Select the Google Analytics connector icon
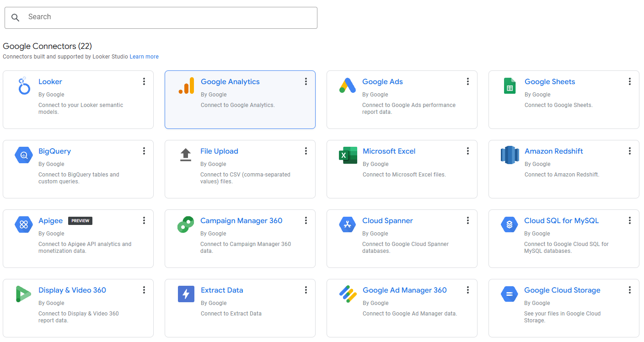 click(x=186, y=85)
